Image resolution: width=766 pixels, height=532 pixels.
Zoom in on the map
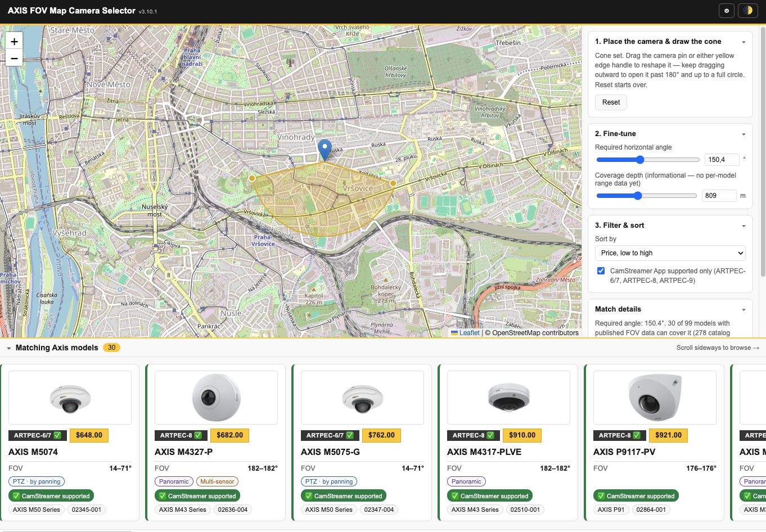pos(14,42)
